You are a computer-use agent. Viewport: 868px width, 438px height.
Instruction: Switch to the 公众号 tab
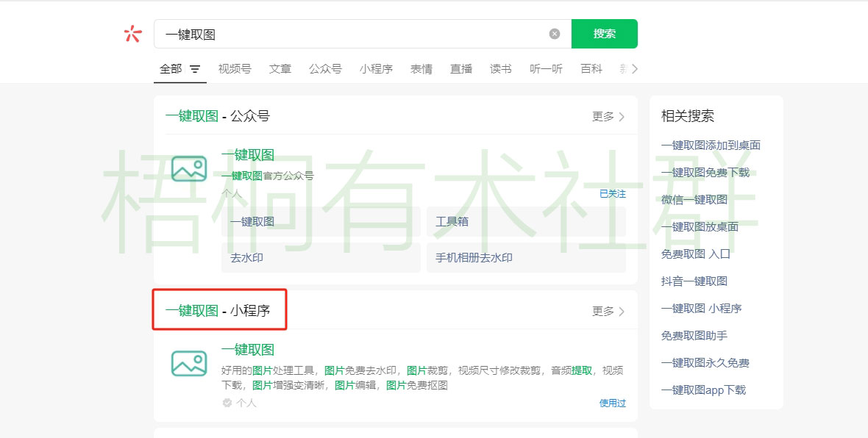[325, 68]
